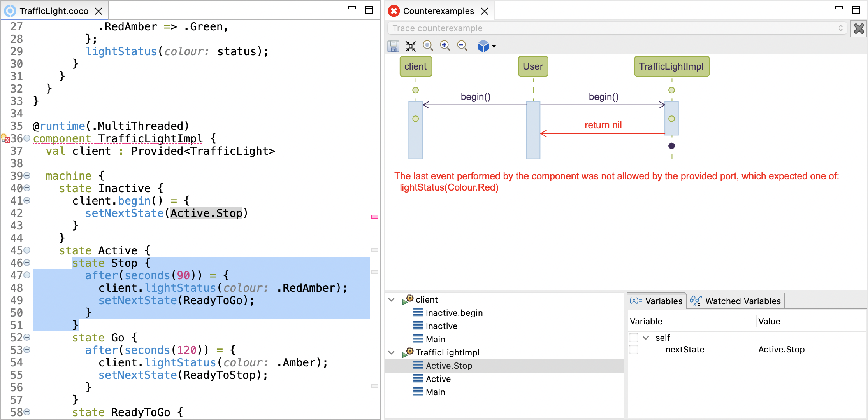Select the Inactive entry under client
The image size is (868, 420).
point(441,326)
